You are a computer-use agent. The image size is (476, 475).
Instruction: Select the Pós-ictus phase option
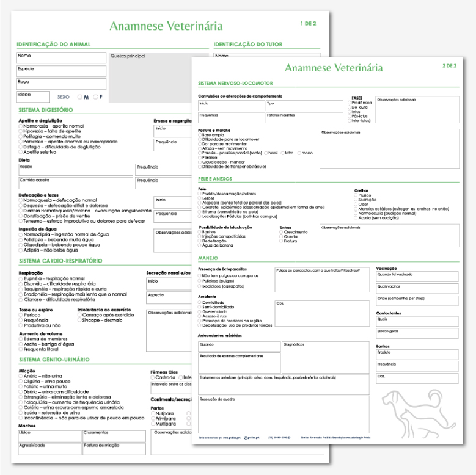coord(350,116)
